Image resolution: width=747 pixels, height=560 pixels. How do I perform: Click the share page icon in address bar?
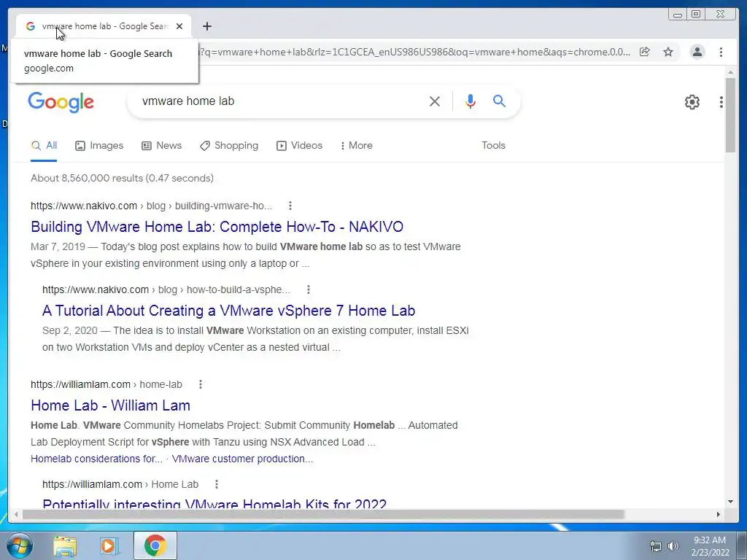pos(645,52)
